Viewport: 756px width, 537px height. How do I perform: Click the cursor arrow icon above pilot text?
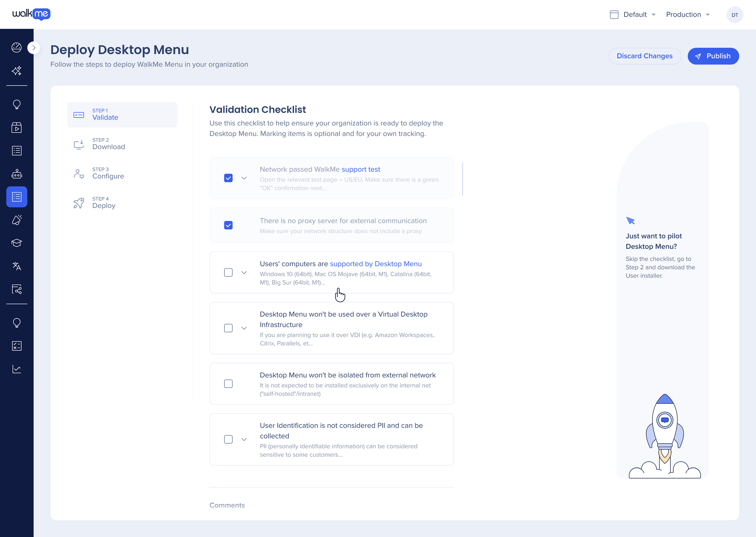(630, 221)
